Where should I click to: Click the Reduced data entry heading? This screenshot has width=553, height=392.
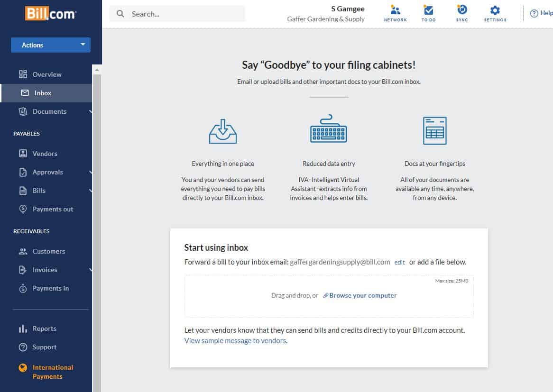click(x=329, y=164)
